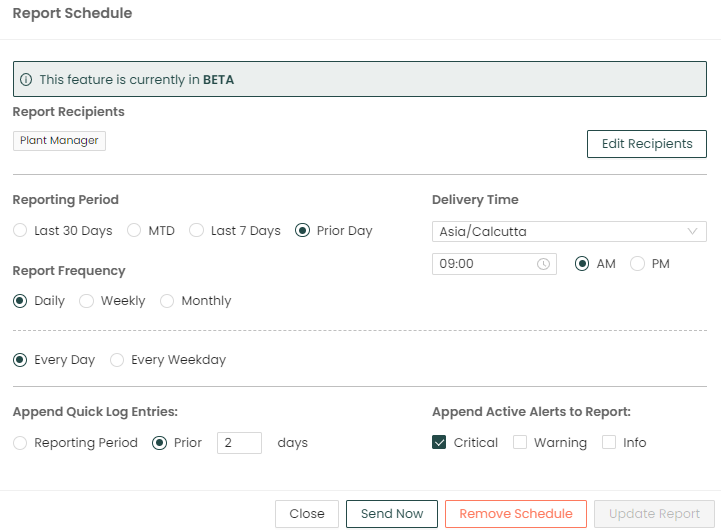Viewport: 721px width, 532px height.
Task: Uncheck the Critical alerts checkbox
Action: [439, 442]
